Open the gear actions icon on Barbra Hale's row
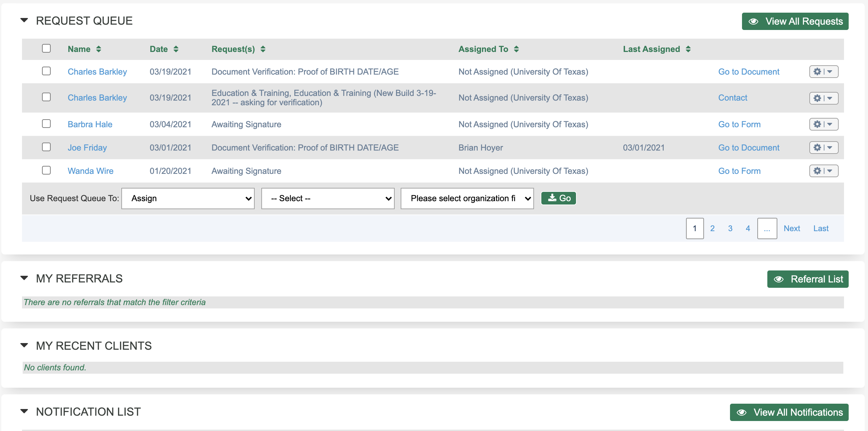 click(818, 124)
